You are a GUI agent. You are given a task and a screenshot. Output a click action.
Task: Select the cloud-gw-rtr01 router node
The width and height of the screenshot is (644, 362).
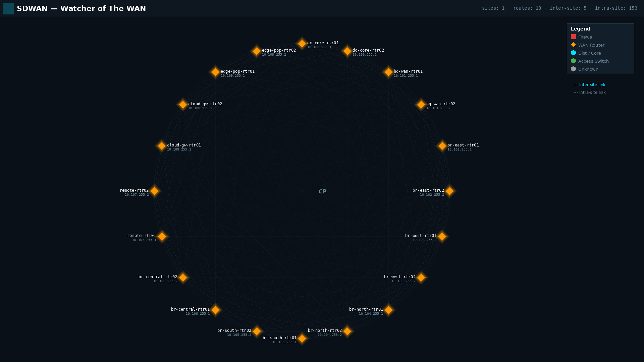point(162,146)
